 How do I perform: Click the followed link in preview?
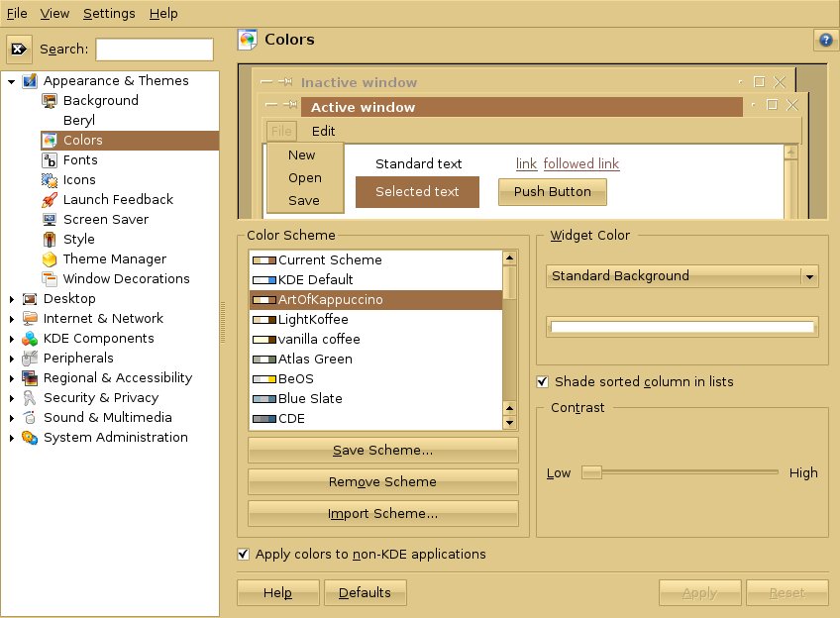pos(581,163)
